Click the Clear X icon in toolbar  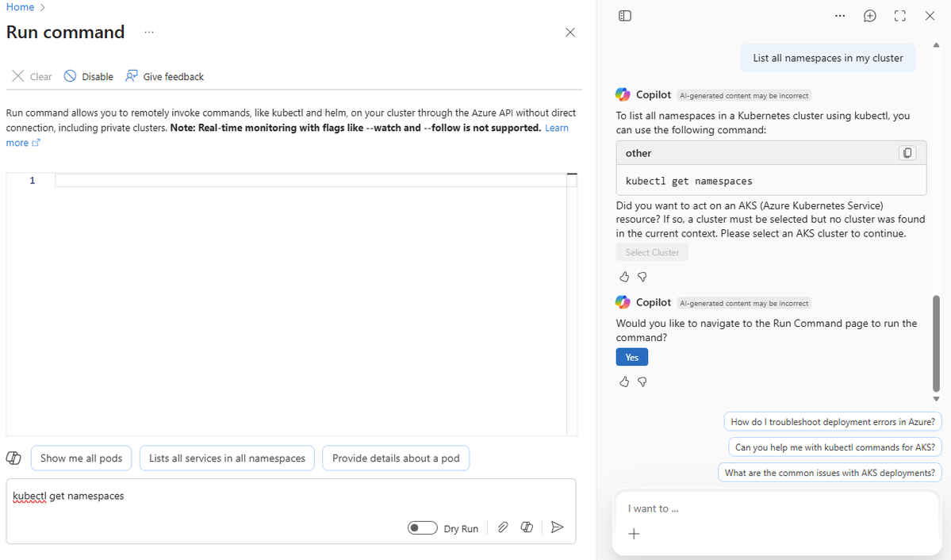pos(18,76)
